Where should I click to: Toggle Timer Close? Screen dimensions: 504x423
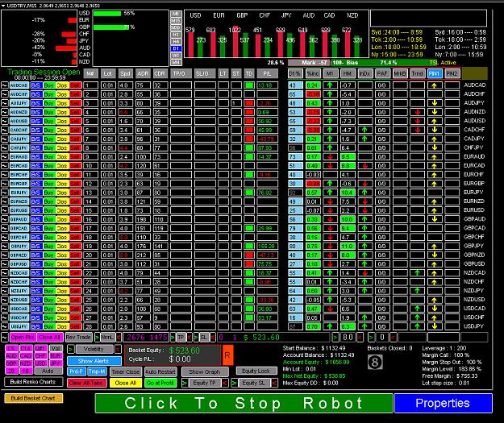point(125,372)
